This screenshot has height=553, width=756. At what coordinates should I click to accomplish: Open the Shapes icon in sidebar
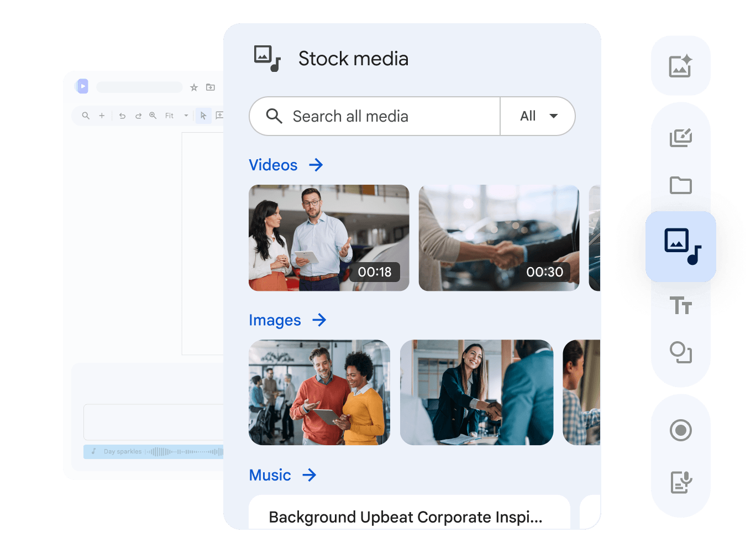tap(680, 352)
